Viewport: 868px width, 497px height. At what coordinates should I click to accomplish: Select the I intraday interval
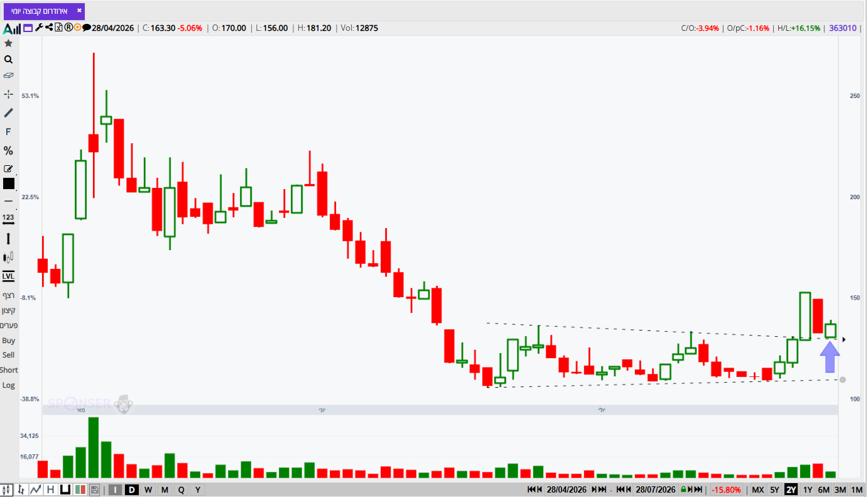click(x=116, y=489)
